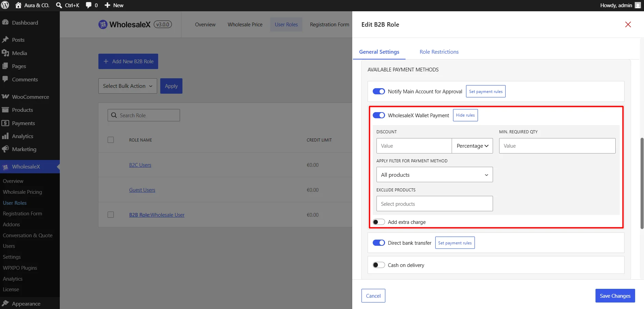
Task: Open the User Roles header tab
Action: pyautogui.click(x=286, y=25)
